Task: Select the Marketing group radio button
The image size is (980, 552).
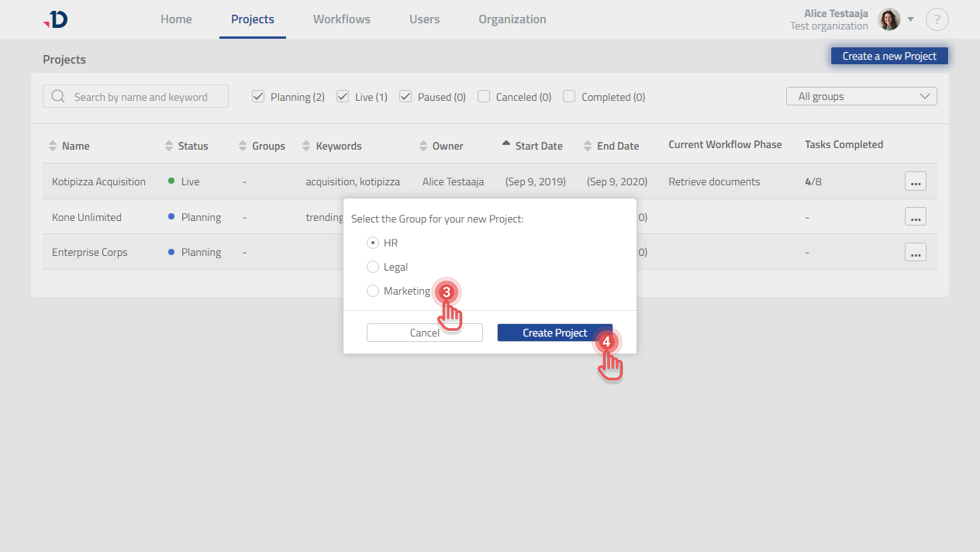Action: pyautogui.click(x=373, y=291)
